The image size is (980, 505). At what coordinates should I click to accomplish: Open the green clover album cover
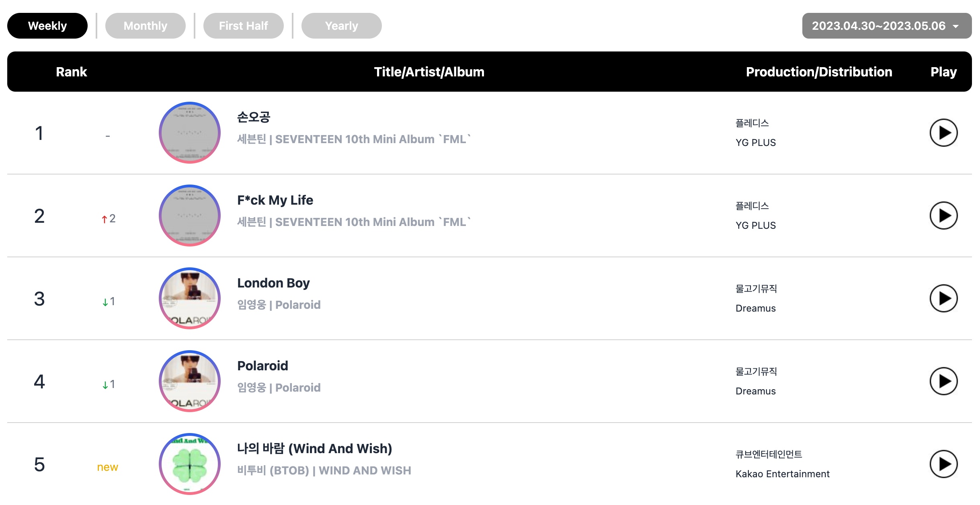[190, 464]
